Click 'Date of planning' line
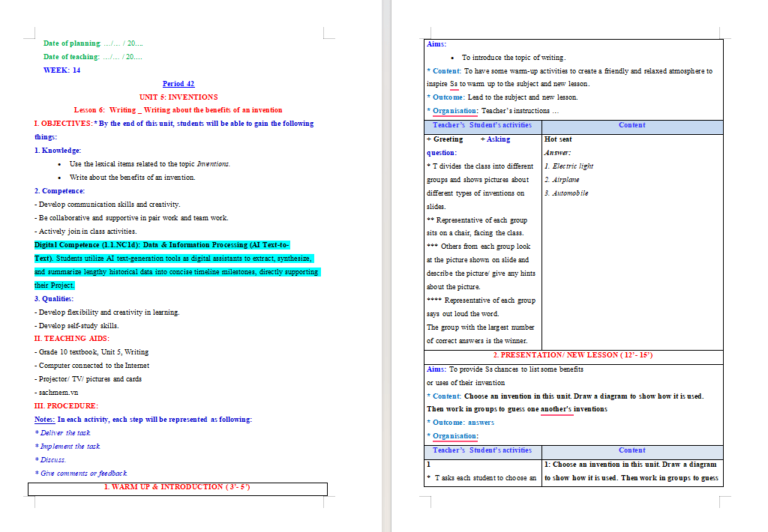The width and height of the screenshot is (768, 532). pyautogui.click(x=93, y=43)
